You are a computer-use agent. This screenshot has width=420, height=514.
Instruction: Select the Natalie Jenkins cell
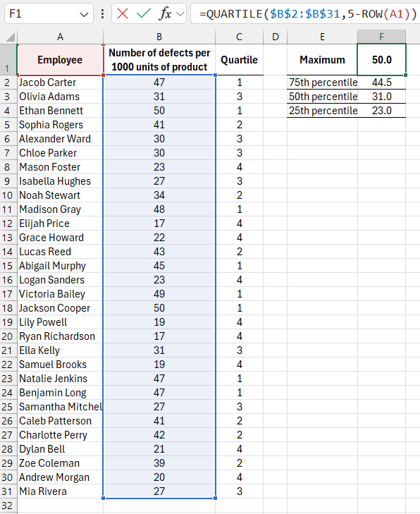click(60, 379)
